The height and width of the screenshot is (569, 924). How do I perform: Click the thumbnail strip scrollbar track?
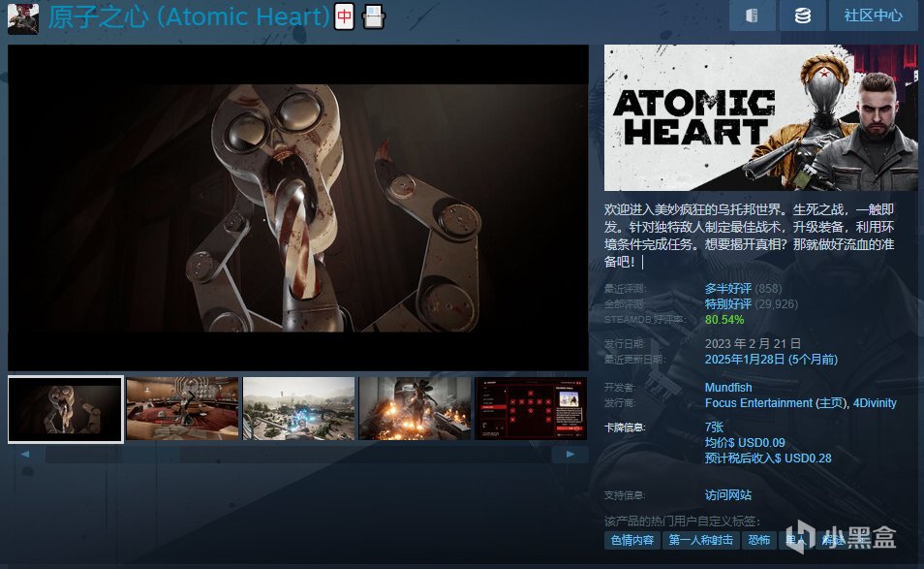297,454
